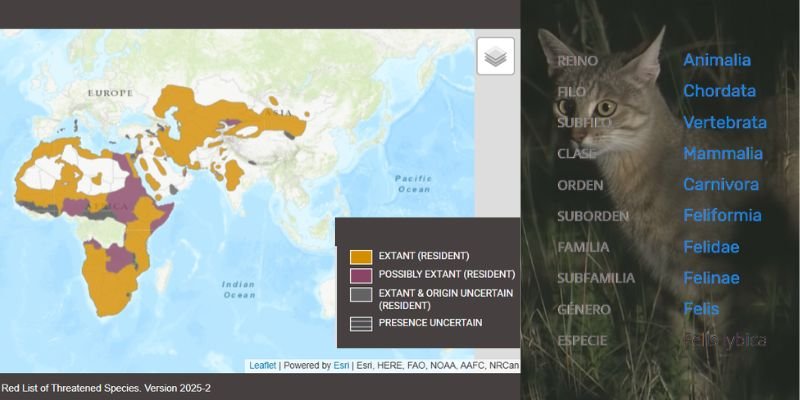Click the Pacific Ocean label on the map
Viewport: 800px width, 400px height.
click(413, 183)
